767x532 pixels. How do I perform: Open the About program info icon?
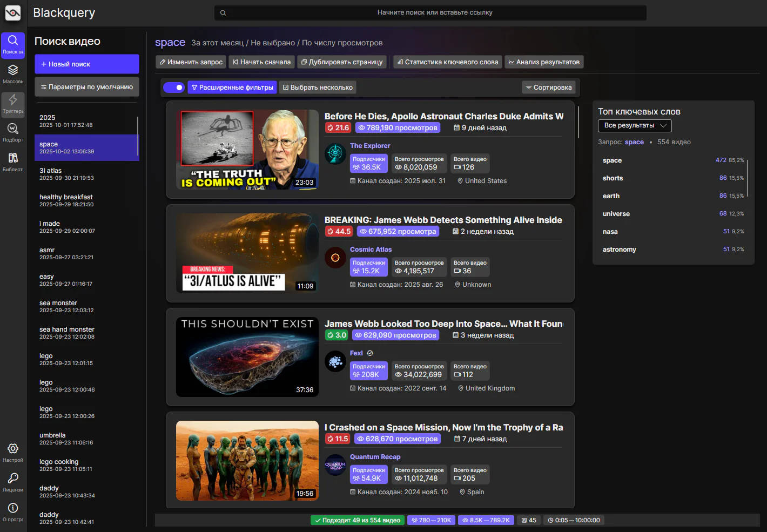pos(13,511)
